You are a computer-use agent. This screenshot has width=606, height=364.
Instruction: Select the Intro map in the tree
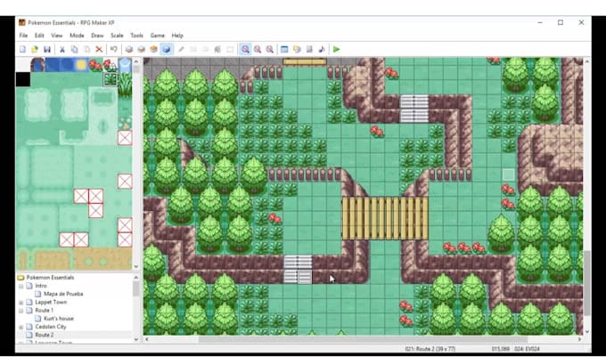pyautogui.click(x=41, y=286)
